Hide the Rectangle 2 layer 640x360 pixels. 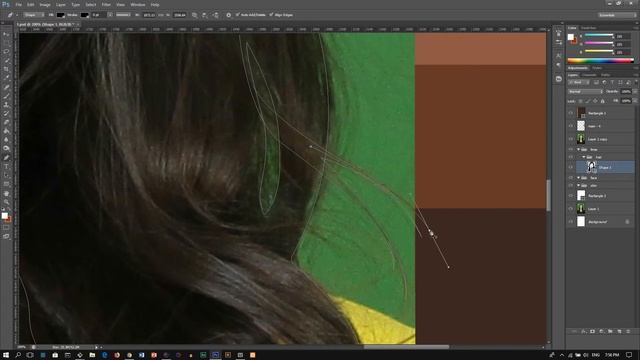(x=571, y=196)
